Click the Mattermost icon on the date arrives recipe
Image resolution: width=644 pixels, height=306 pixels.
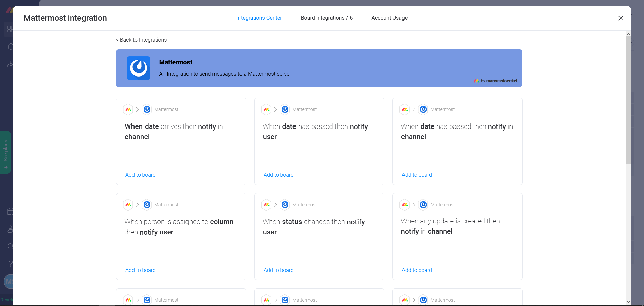tap(147, 109)
